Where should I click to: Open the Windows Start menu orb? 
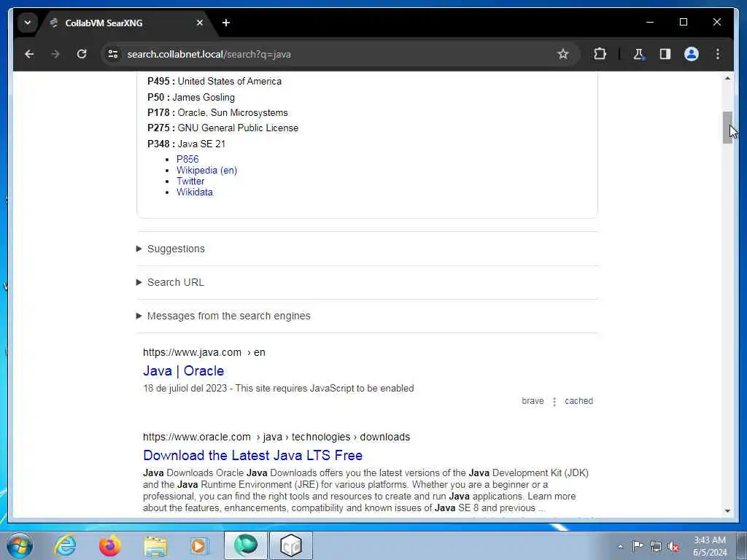click(x=20, y=545)
